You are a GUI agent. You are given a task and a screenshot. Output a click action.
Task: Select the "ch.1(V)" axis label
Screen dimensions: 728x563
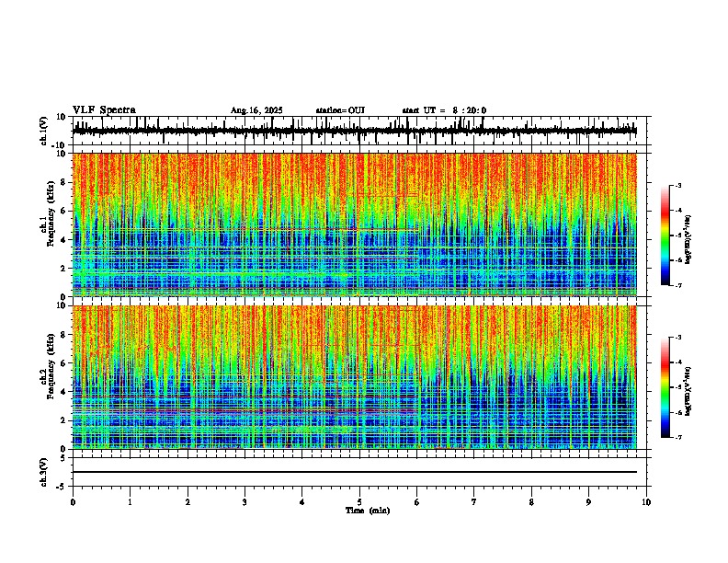(x=44, y=131)
